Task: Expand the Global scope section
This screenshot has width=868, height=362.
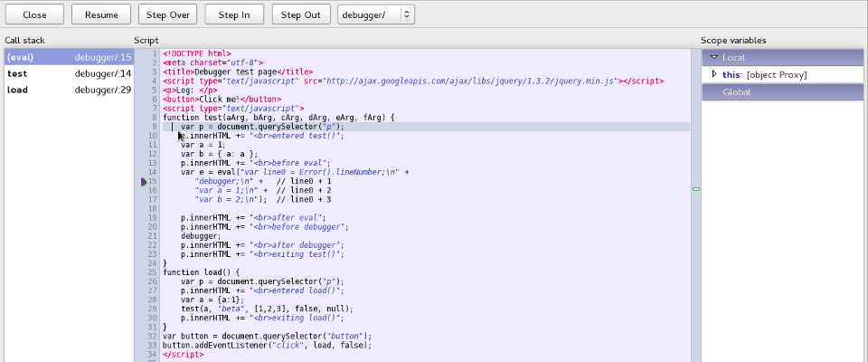Action: [x=783, y=92]
